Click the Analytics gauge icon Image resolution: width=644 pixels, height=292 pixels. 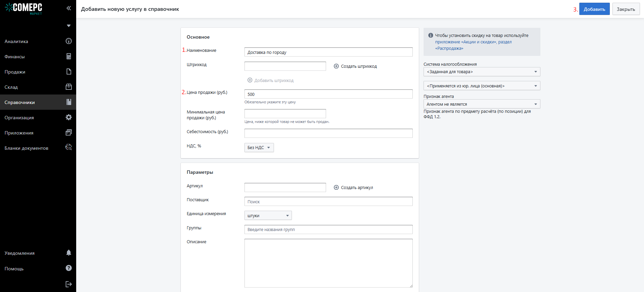(69, 41)
